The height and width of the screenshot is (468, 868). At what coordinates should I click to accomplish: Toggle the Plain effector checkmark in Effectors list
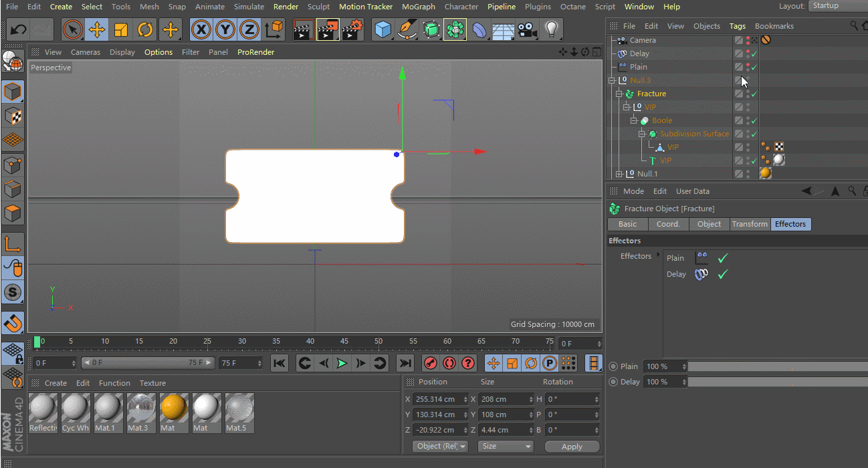point(722,258)
